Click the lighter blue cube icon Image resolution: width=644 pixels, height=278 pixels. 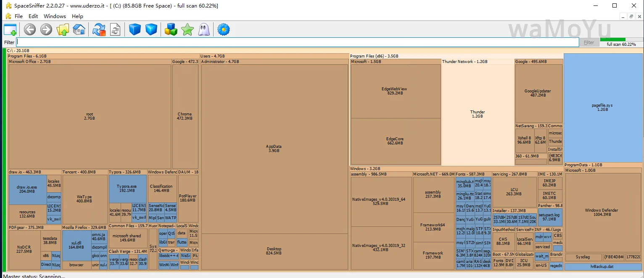151,29
